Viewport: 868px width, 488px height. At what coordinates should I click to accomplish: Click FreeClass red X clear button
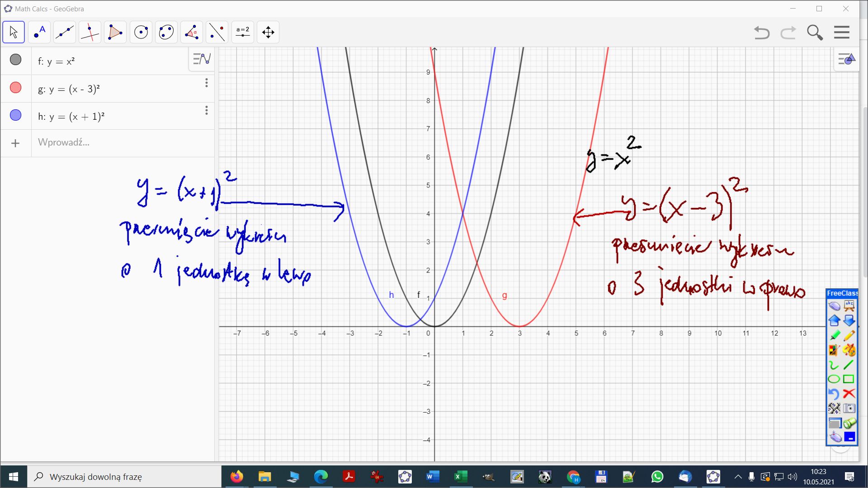pyautogui.click(x=849, y=394)
